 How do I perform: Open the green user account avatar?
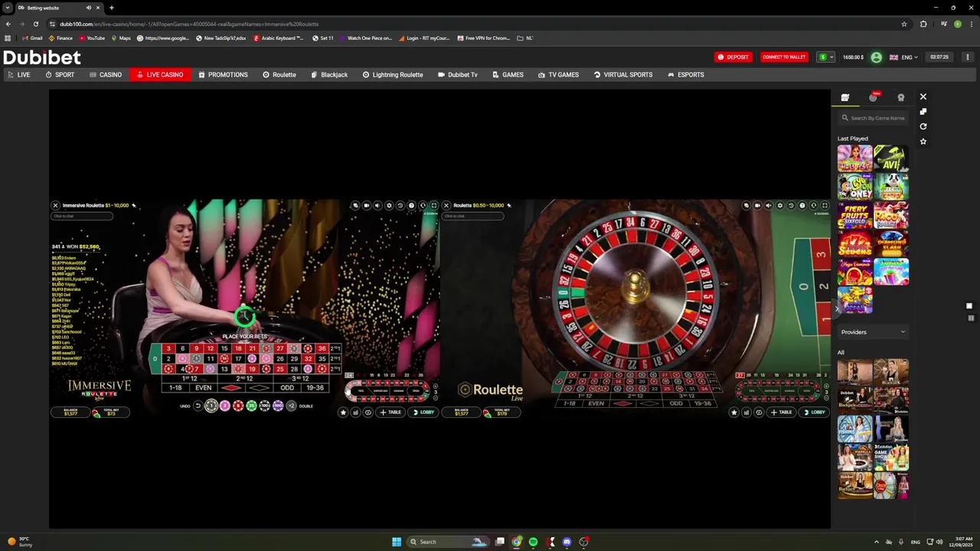876,57
